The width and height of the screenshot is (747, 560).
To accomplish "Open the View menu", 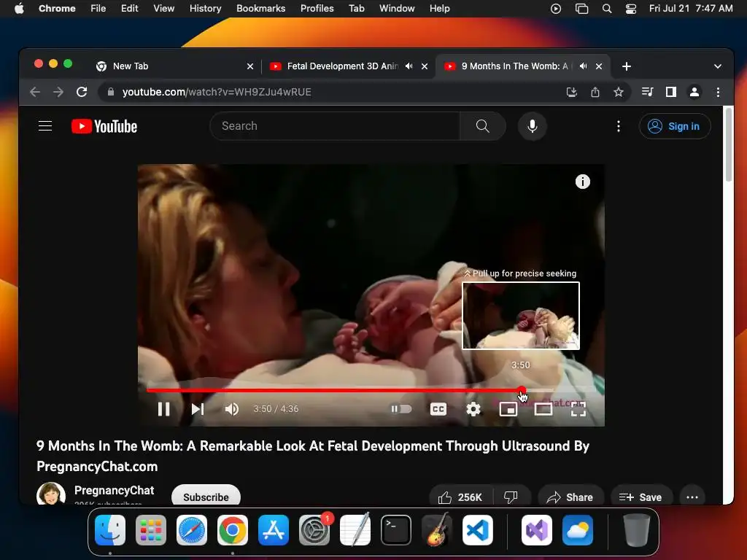I will [x=163, y=9].
